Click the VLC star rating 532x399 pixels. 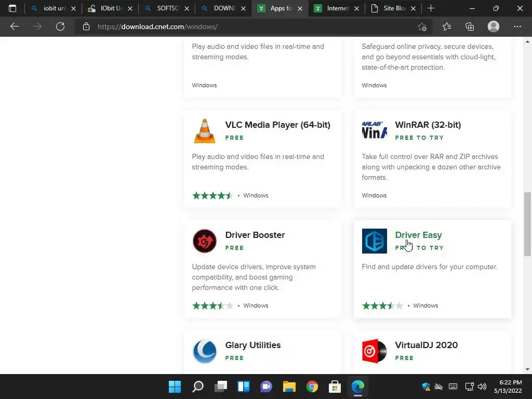[212, 195]
